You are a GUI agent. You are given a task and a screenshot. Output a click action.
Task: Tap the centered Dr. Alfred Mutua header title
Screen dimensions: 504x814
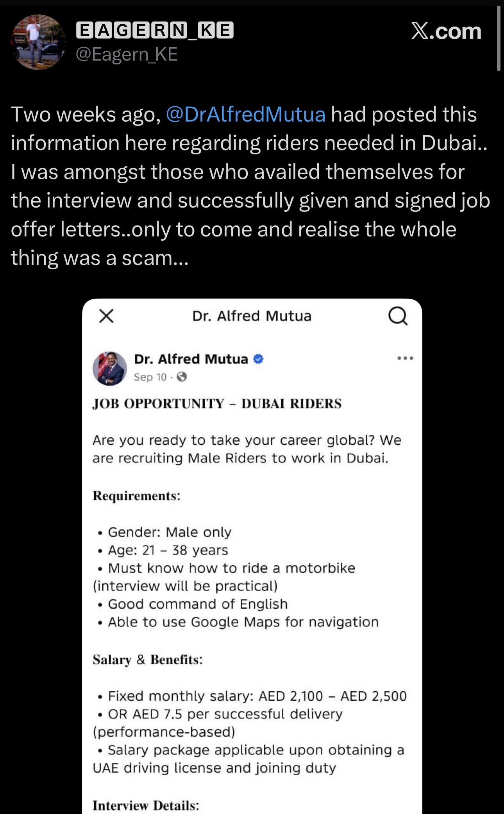pos(252,316)
